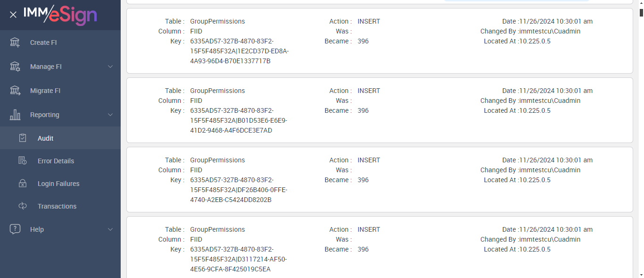Click the IMM eSign logo
This screenshot has width=644, height=278.
click(x=60, y=14)
